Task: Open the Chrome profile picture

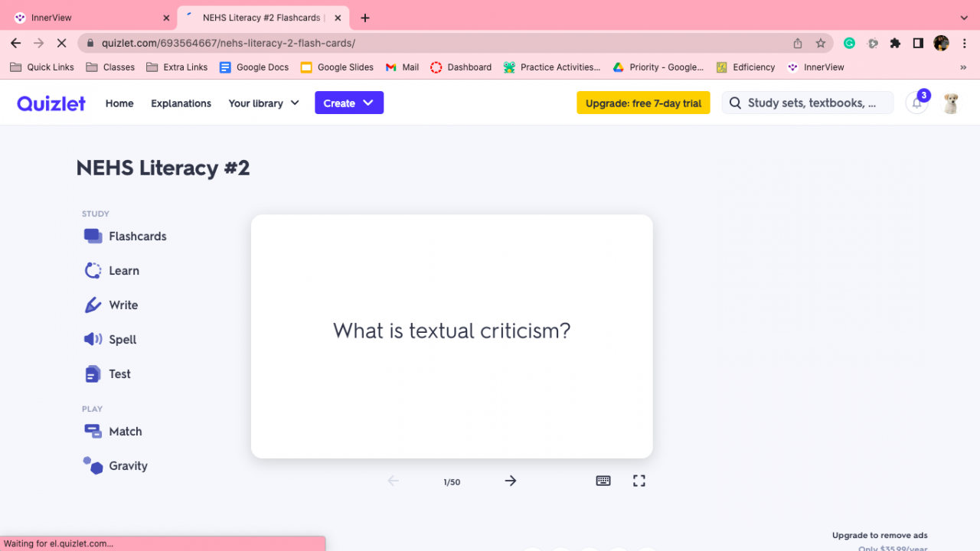Action: (x=941, y=43)
